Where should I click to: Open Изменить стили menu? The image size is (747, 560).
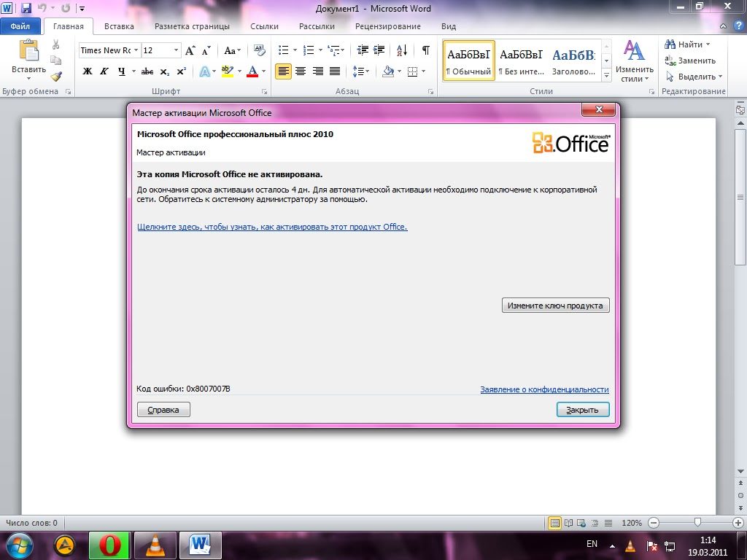[x=634, y=61]
